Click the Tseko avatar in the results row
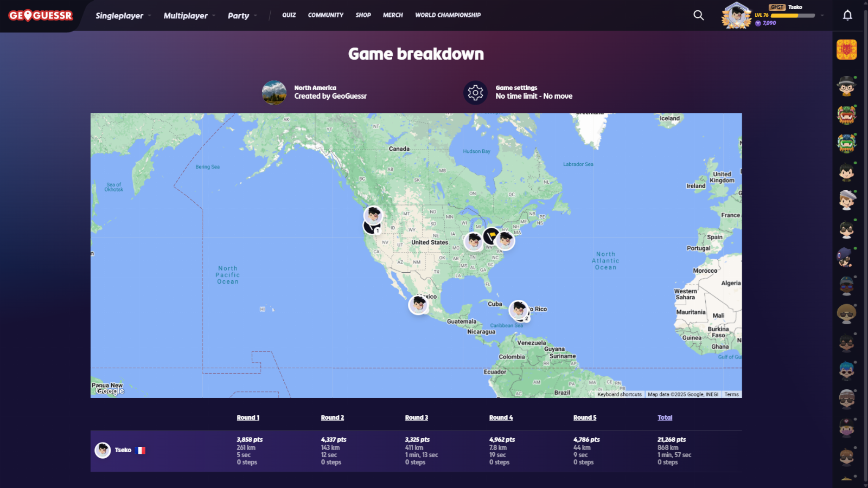868x488 pixels. 103,450
